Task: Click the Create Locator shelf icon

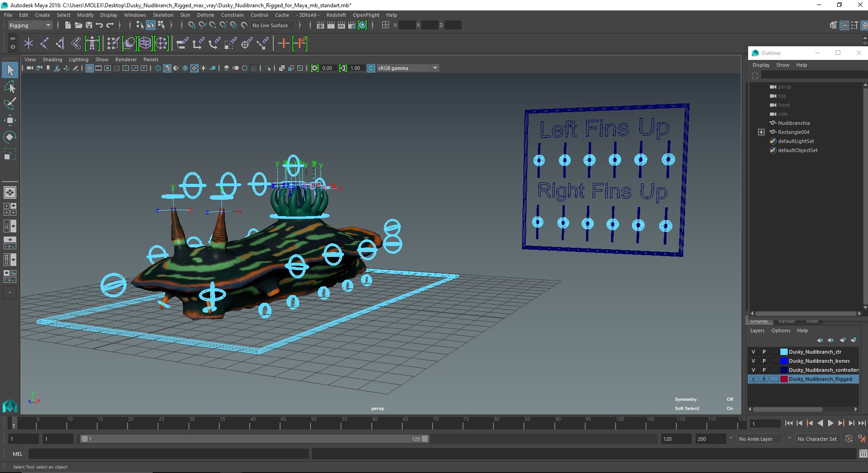Action: click(29, 43)
